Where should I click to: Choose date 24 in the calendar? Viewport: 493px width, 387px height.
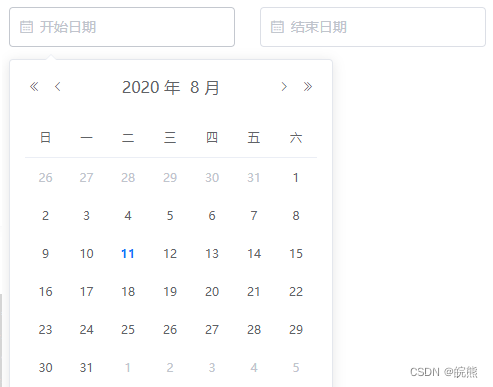click(86, 330)
